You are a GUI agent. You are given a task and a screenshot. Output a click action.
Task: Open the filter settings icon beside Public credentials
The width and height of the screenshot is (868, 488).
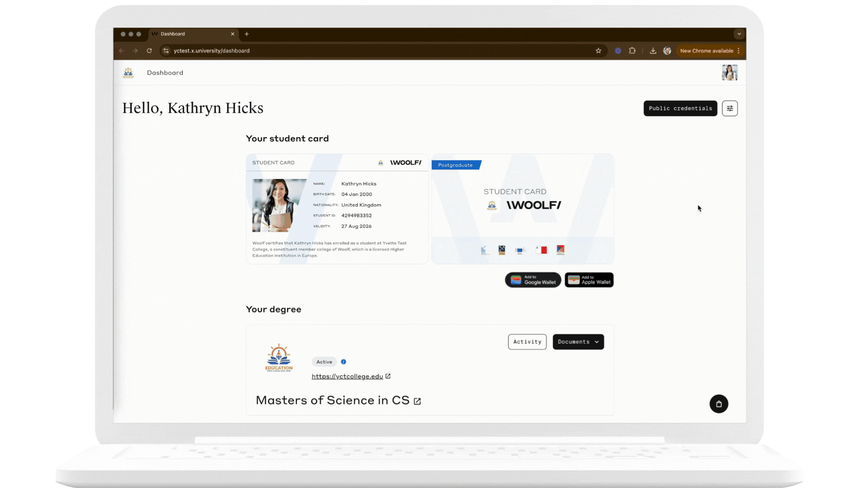[730, 108]
